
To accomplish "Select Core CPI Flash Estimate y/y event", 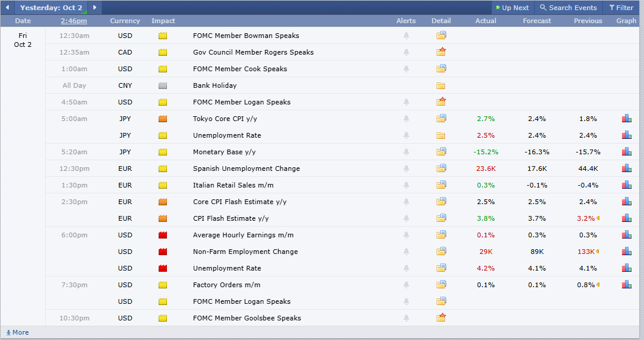I will (240, 202).
